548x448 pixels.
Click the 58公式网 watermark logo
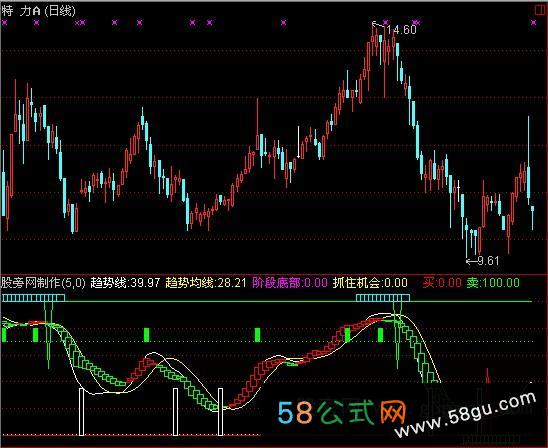pyautogui.click(x=342, y=412)
